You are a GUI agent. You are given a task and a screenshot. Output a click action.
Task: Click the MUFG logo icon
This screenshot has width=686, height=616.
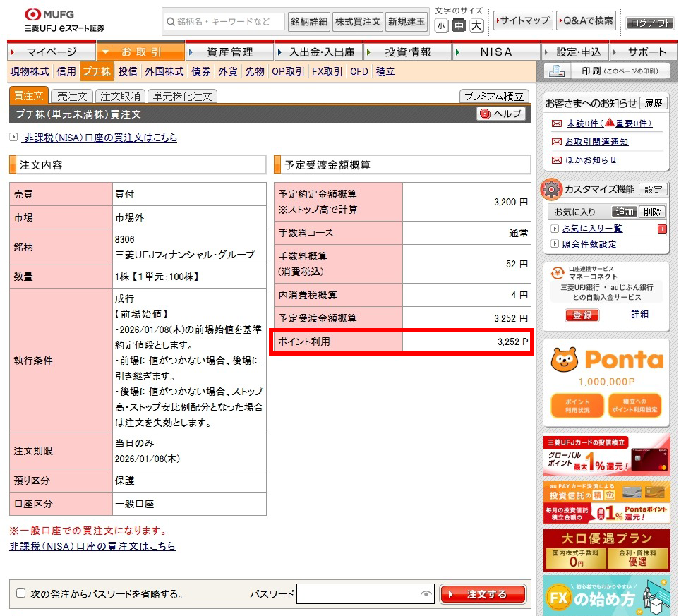(x=32, y=14)
